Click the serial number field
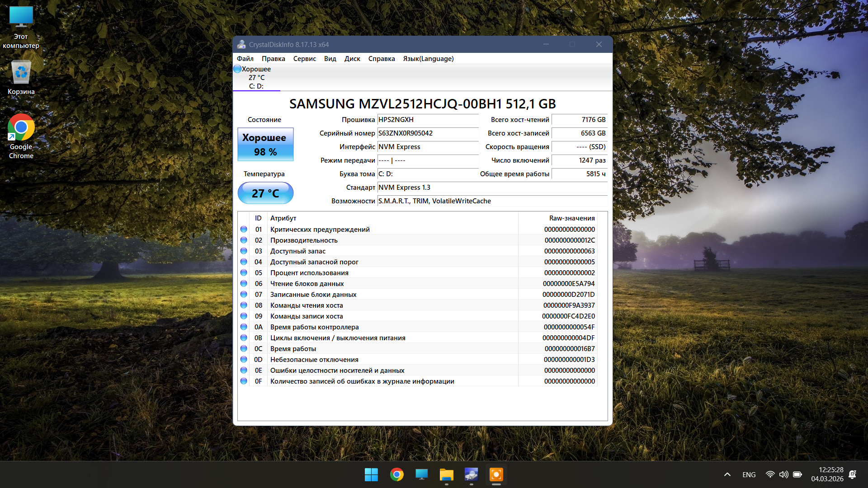The image size is (868, 488). (427, 133)
